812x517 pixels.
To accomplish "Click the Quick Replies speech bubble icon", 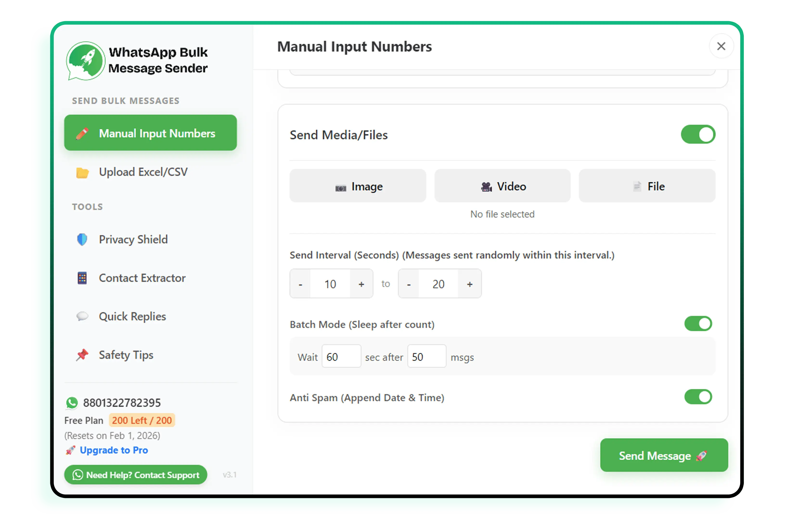I will 82,317.
